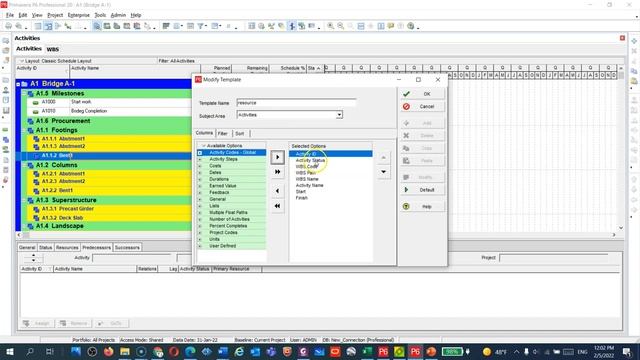Image resolution: width=640 pixels, height=360 pixels.
Task: Open the Edit menu
Action: [x=23, y=15]
